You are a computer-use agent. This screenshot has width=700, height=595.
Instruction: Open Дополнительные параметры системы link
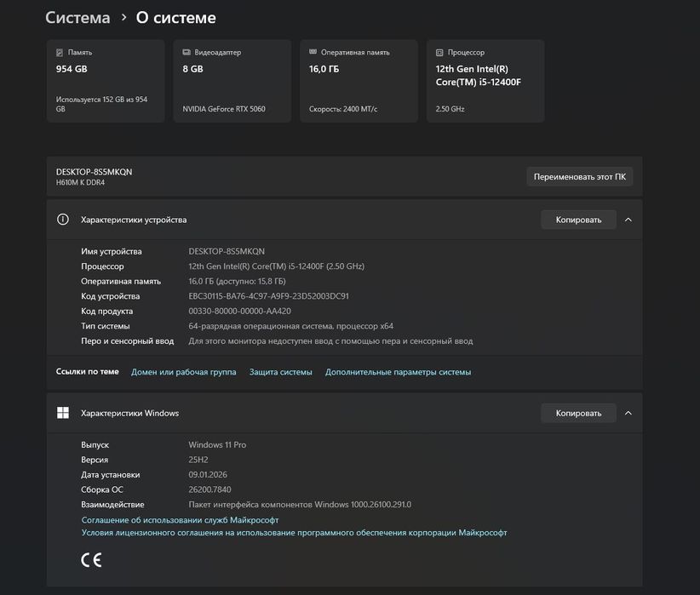click(x=399, y=372)
